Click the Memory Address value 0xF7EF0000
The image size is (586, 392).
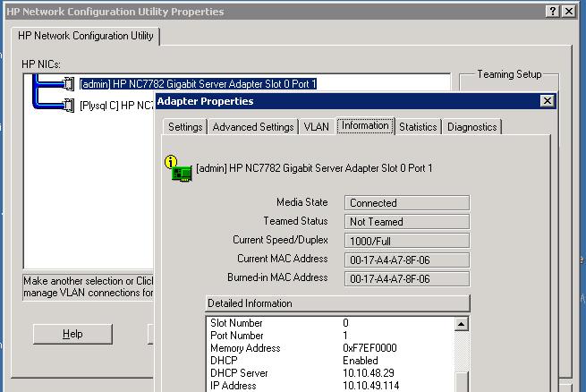[x=369, y=348]
